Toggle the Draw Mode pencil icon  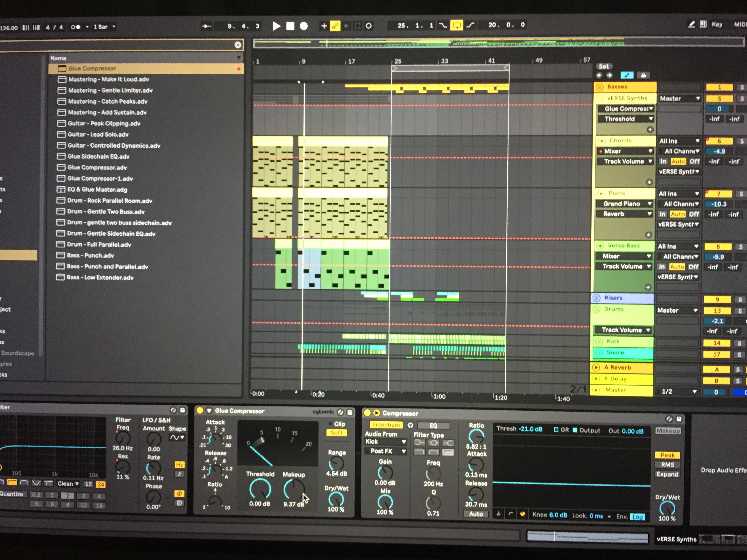coord(691,24)
